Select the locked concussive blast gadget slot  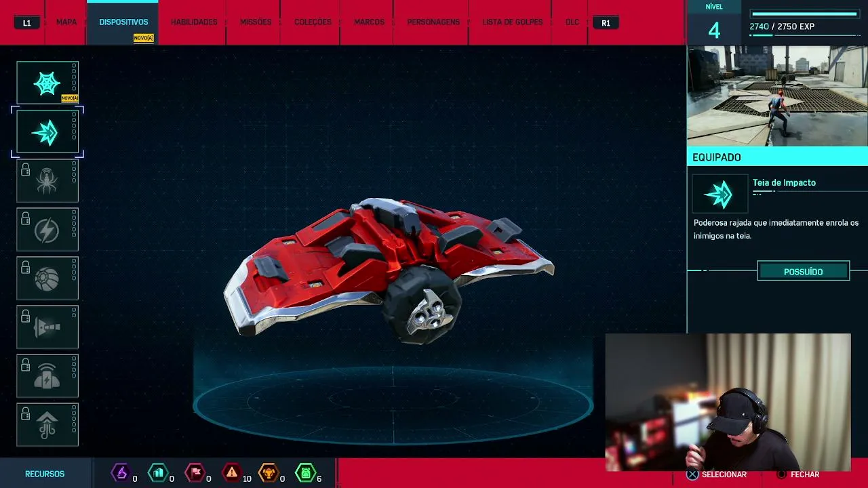click(x=47, y=376)
